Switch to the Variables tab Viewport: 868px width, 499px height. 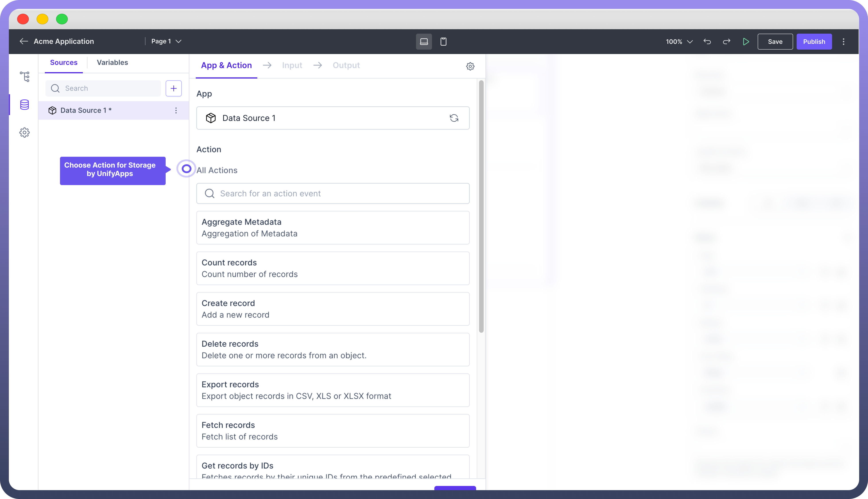112,62
